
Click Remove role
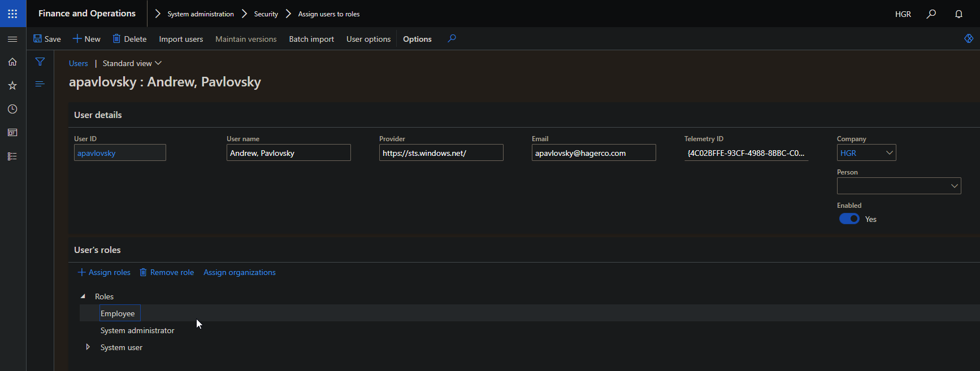point(167,272)
